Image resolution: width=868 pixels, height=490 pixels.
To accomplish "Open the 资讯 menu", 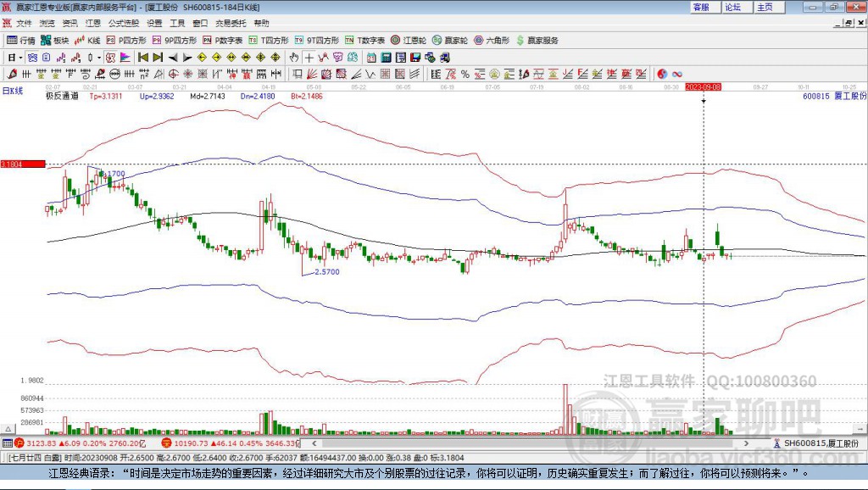I will point(70,23).
